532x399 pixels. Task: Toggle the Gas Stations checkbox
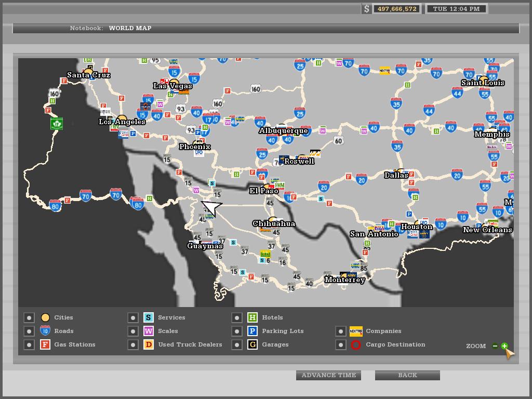pos(29,345)
